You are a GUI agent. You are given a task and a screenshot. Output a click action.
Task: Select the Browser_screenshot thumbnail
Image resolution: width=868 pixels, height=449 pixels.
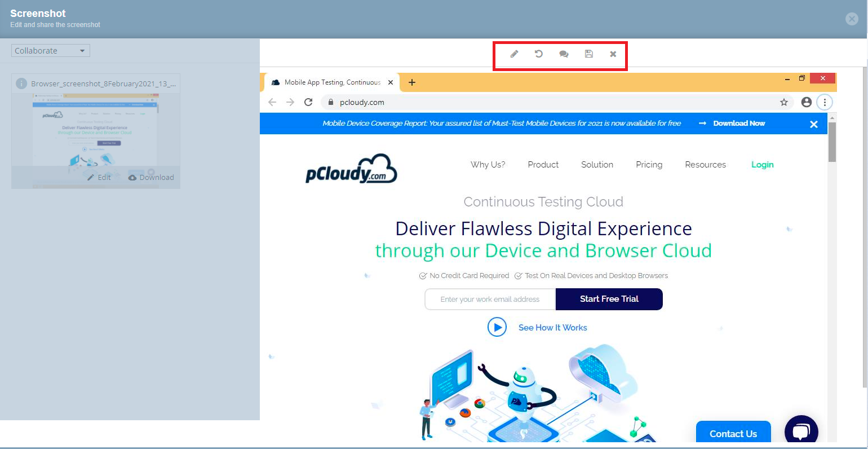96,130
